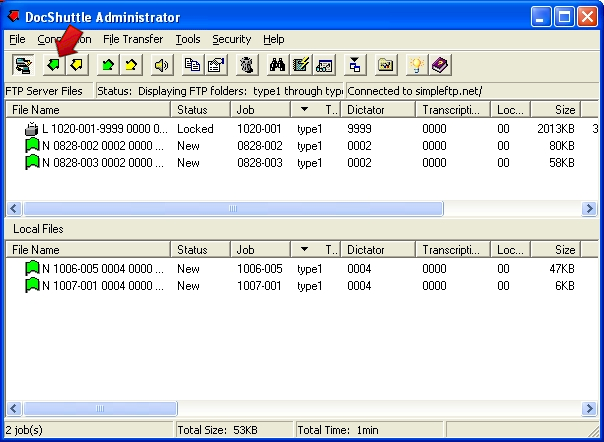The image size is (604, 442).
Task: Click right arrow of FTP pane scrollbar
Action: coord(589,208)
